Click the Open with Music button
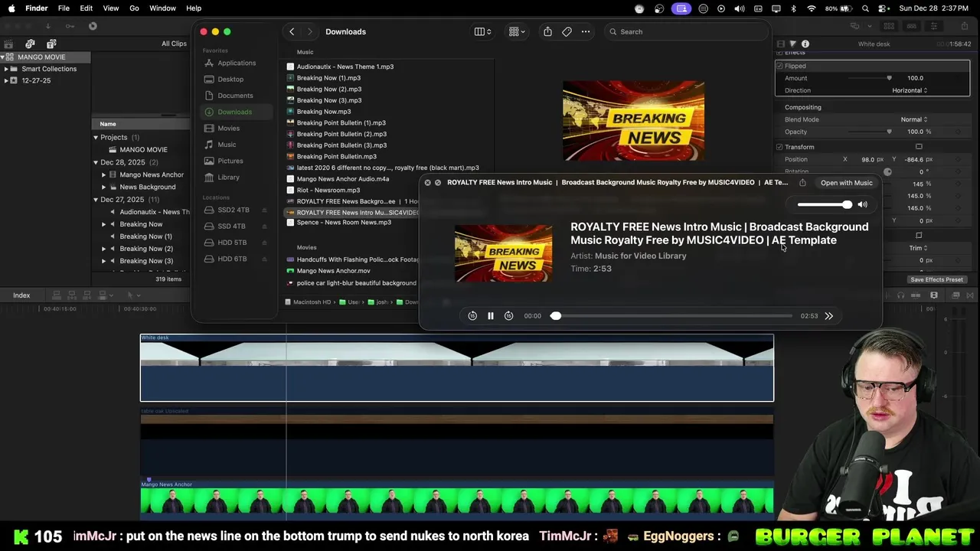The height and width of the screenshot is (551, 980). point(846,183)
